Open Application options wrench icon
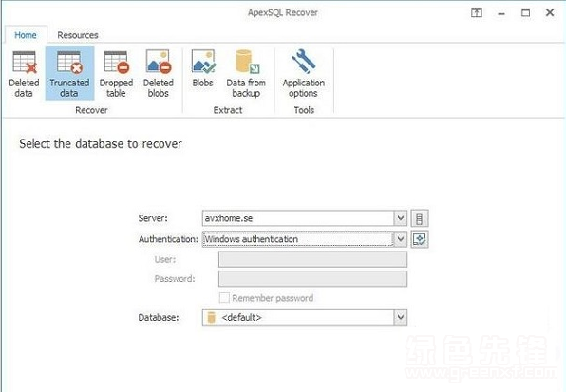 [x=304, y=74]
